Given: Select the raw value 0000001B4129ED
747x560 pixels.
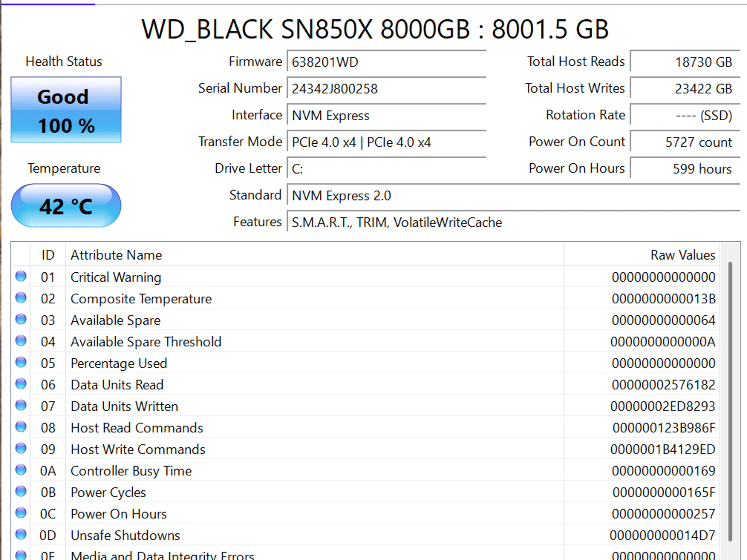Looking at the screenshot, I should pos(663,449).
